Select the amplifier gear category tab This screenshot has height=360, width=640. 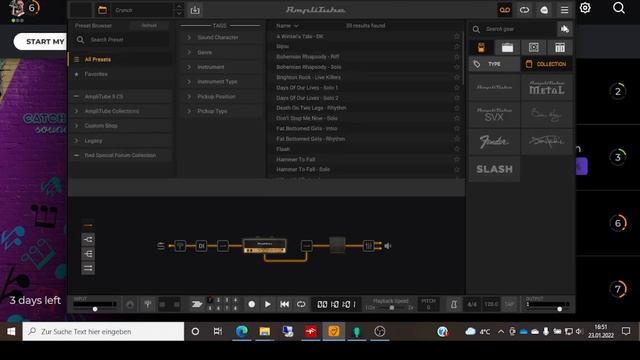pos(507,47)
